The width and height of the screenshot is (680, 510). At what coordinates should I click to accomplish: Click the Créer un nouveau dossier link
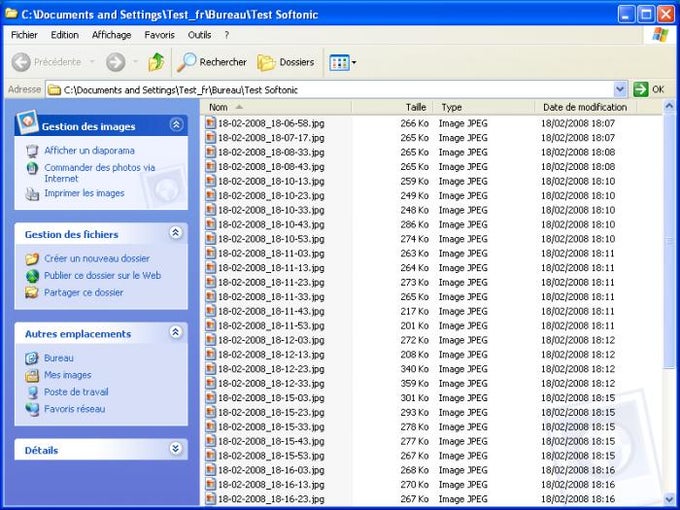point(97,259)
